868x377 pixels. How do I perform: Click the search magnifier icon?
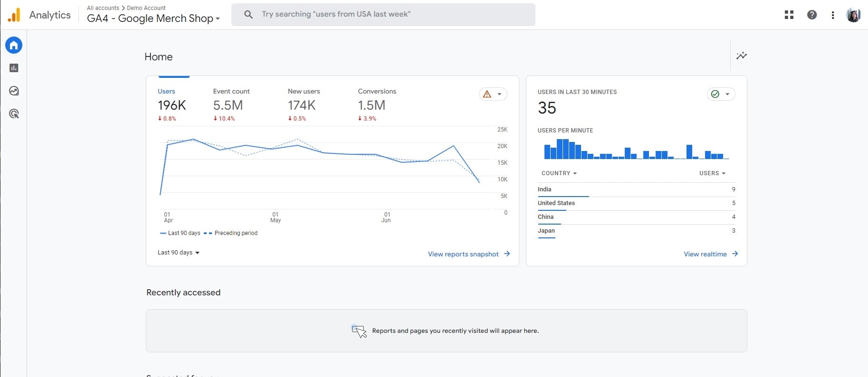(248, 14)
